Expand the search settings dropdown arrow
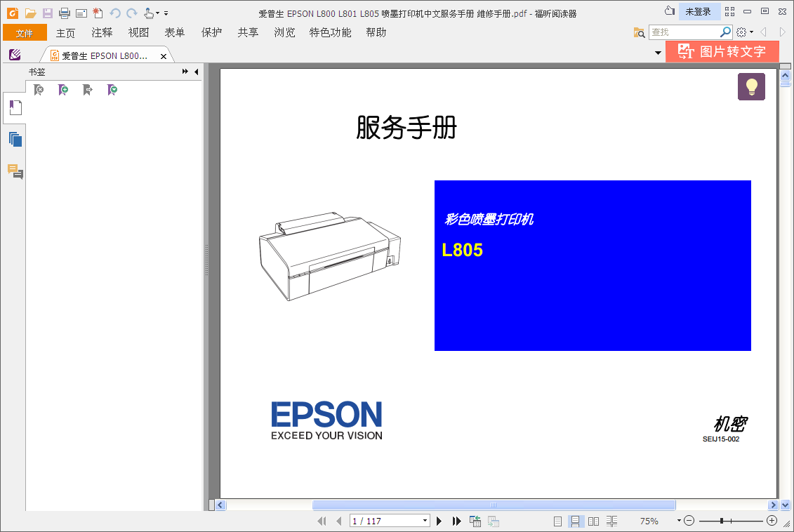Image resolution: width=794 pixels, height=532 pixels. pos(751,32)
